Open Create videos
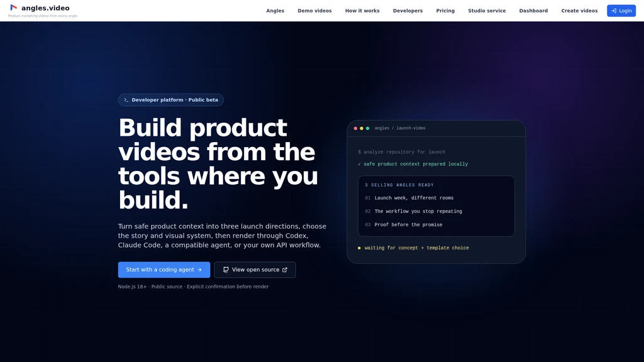This screenshot has width=644, height=362. [579, 11]
